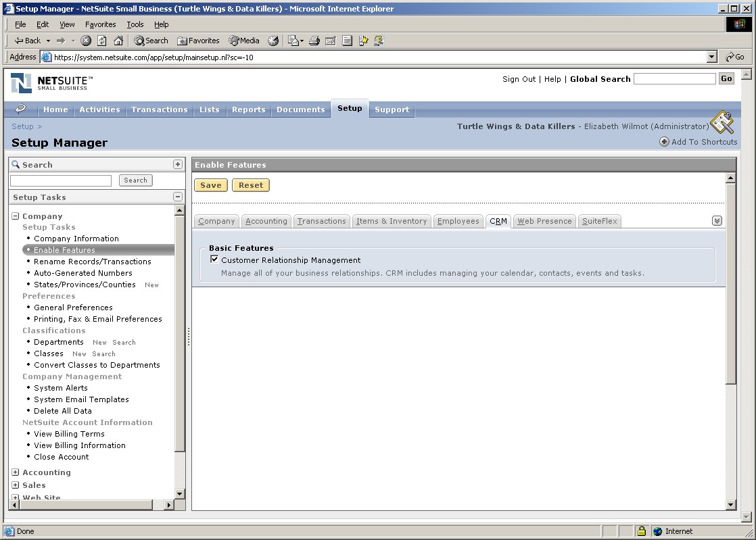Click the Enable Features panel scrollbar up arrow

731,178
